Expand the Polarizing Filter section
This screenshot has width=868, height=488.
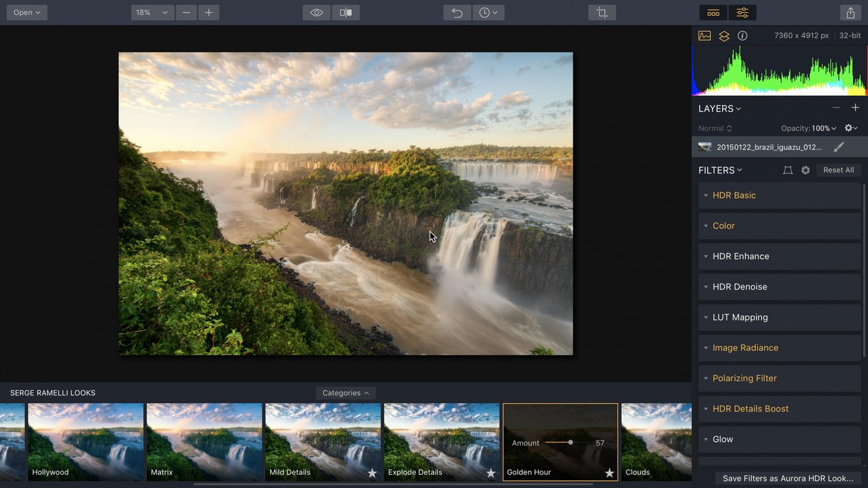pos(779,378)
